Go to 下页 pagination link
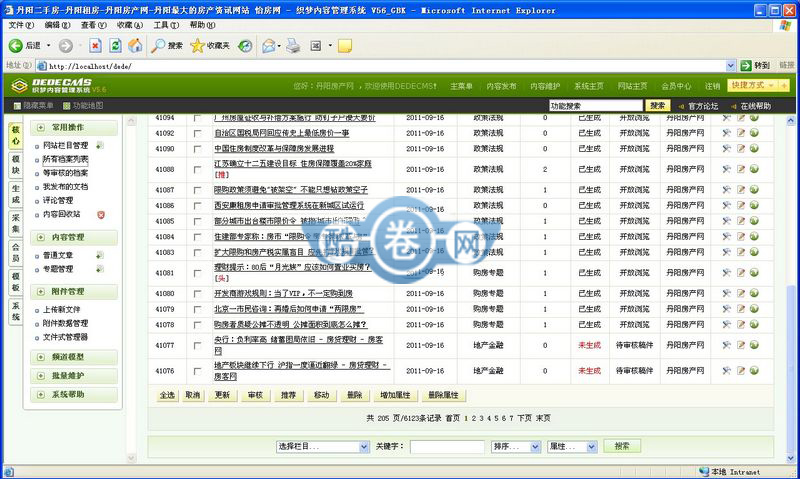Image resolution: width=800 pixels, height=479 pixels. point(524,418)
